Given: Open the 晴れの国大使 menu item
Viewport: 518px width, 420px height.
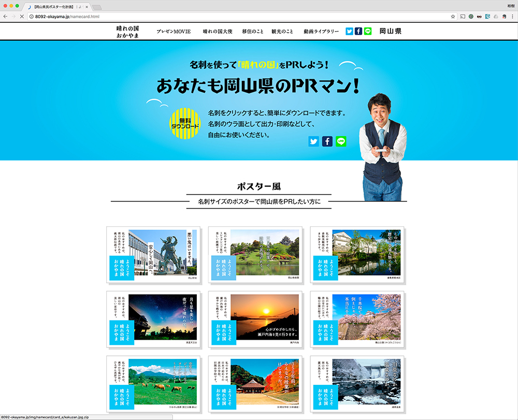Looking at the screenshot, I should point(217,32).
